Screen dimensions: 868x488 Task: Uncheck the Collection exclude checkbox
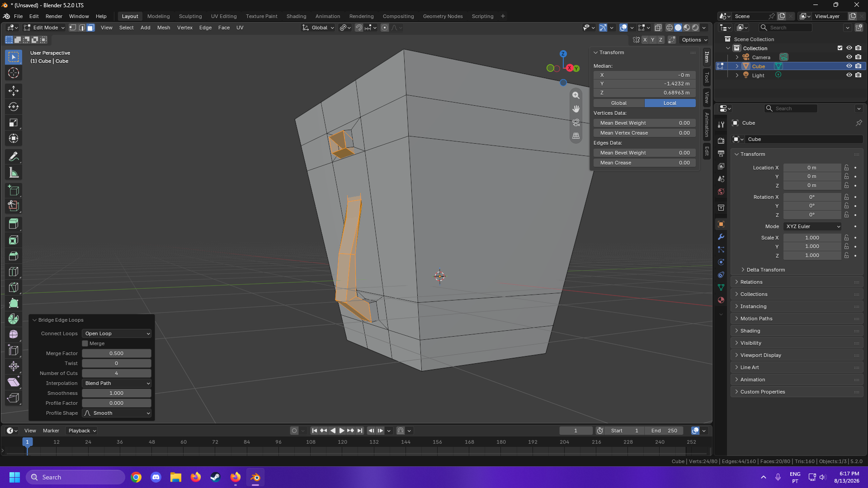point(840,48)
